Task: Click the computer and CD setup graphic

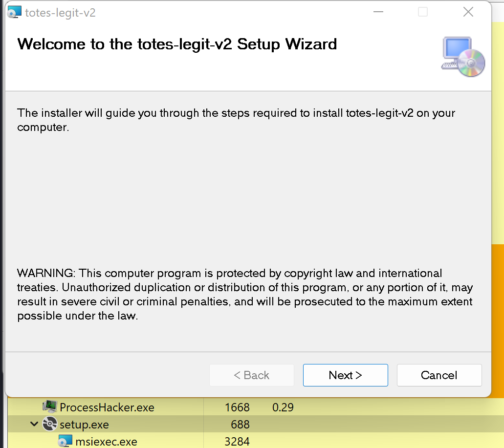Action: [462, 56]
